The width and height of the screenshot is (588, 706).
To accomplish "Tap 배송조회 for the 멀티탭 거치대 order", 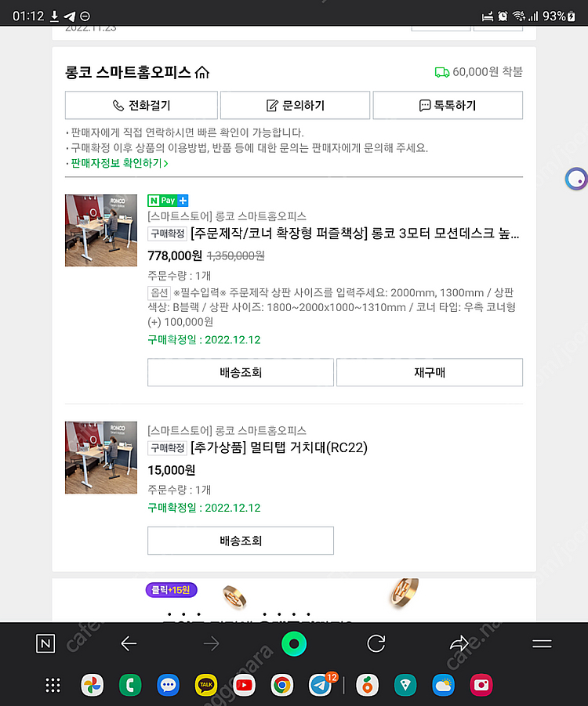I will pyautogui.click(x=241, y=541).
